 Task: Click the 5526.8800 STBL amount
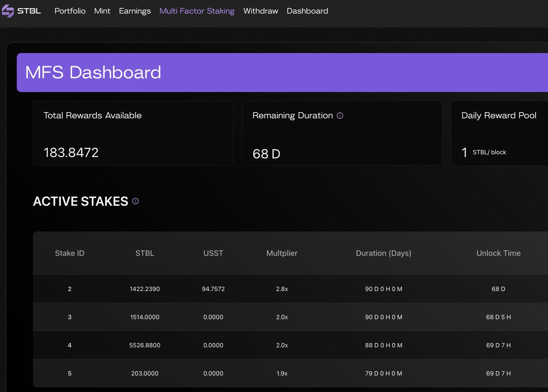tap(145, 345)
